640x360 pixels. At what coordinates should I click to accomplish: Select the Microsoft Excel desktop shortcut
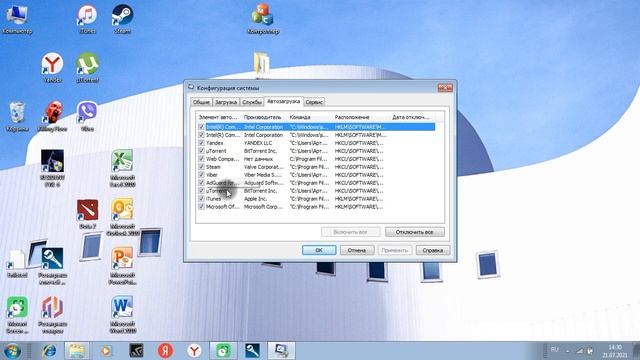coord(122,169)
